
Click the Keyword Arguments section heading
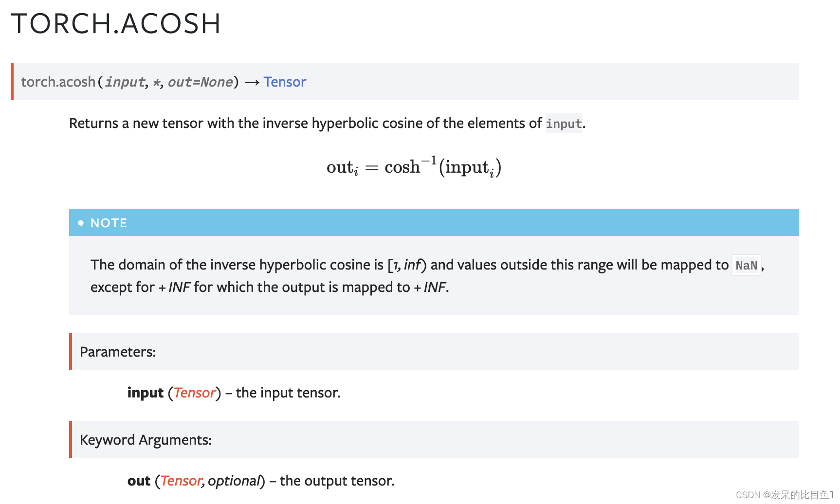click(x=146, y=440)
